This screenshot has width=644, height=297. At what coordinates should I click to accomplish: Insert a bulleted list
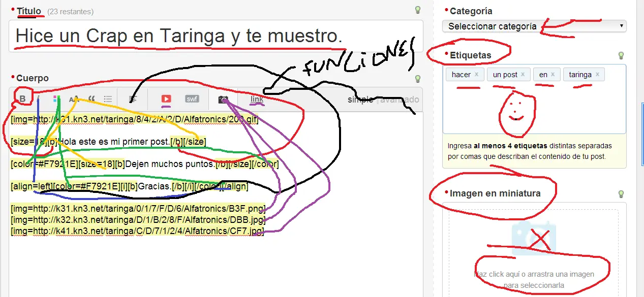[x=108, y=99]
